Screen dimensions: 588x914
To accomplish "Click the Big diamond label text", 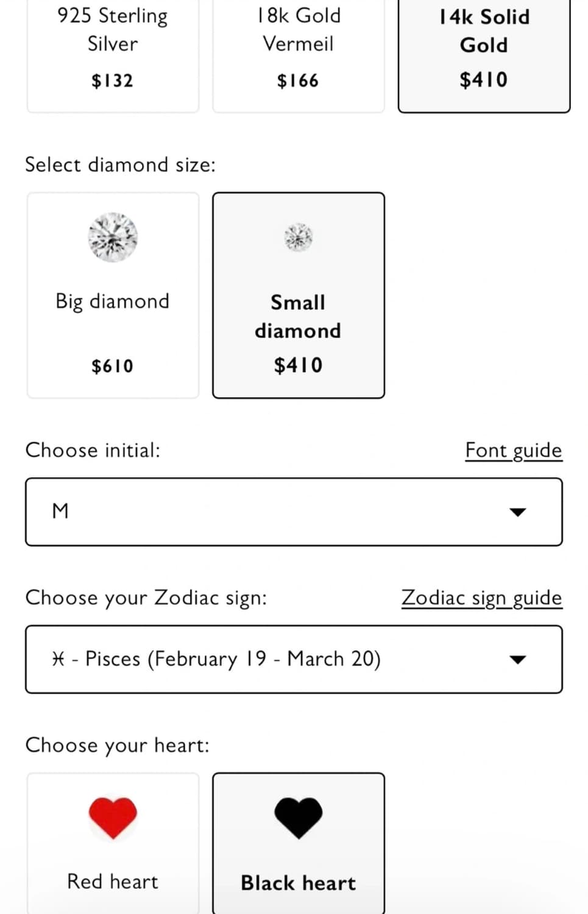I will coord(113,301).
